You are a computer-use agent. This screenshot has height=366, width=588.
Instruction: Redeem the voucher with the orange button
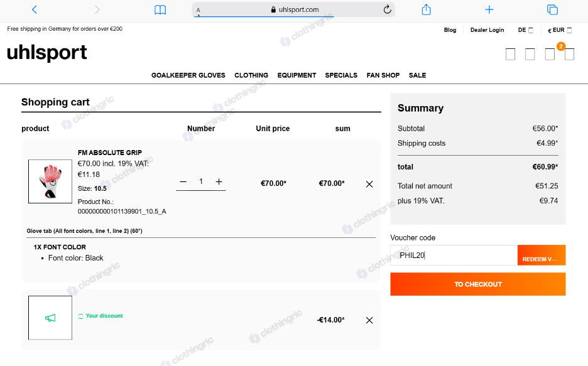coord(542,255)
